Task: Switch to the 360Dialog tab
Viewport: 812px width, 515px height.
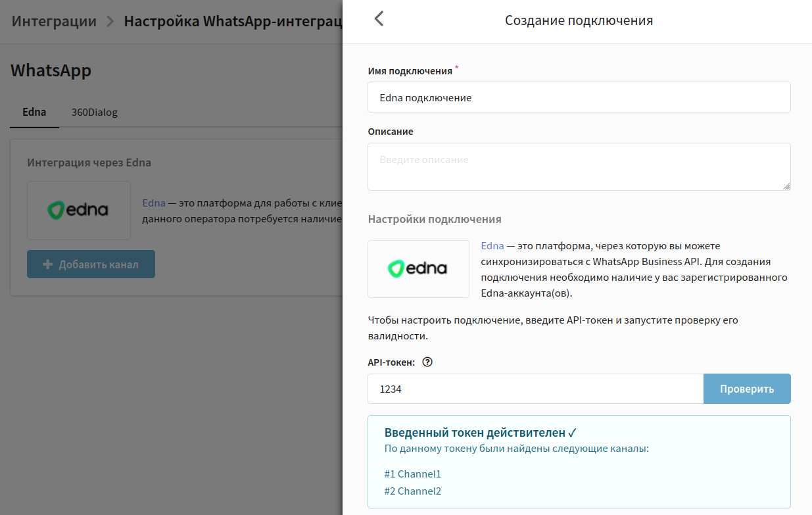Action: pyautogui.click(x=94, y=112)
